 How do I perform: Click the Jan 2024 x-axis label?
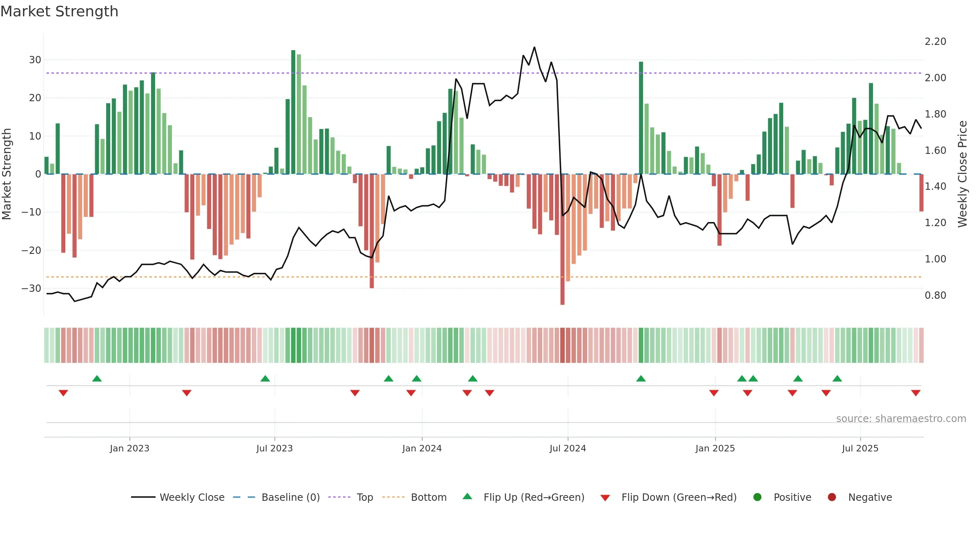click(422, 448)
